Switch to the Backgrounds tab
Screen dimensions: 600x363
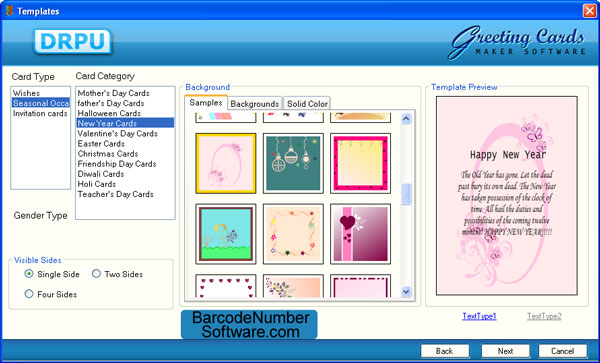pos(254,104)
